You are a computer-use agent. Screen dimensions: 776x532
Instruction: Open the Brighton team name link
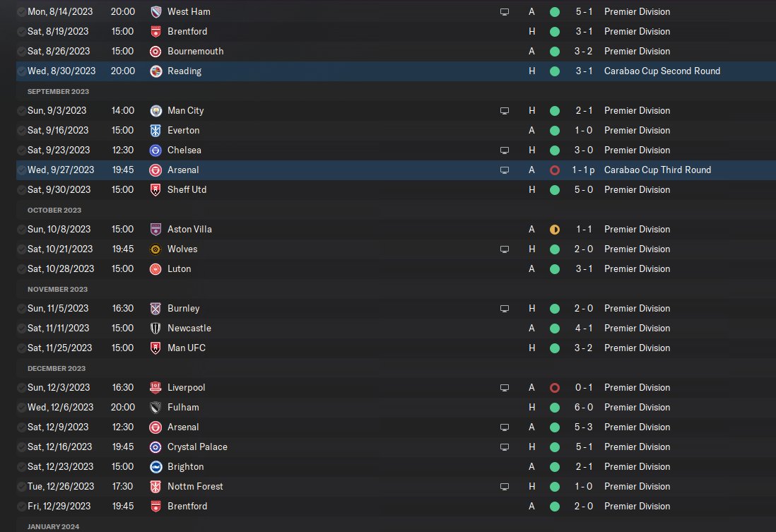[x=186, y=467]
